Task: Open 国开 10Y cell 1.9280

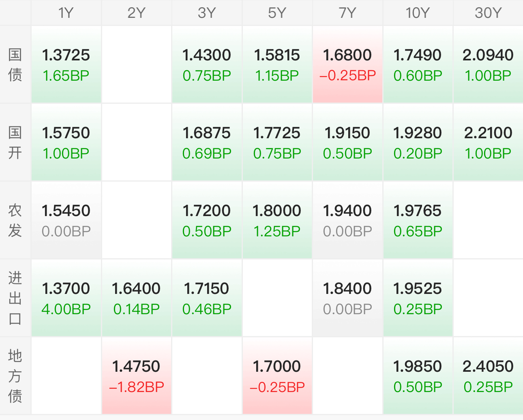Action: pos(418,143)
